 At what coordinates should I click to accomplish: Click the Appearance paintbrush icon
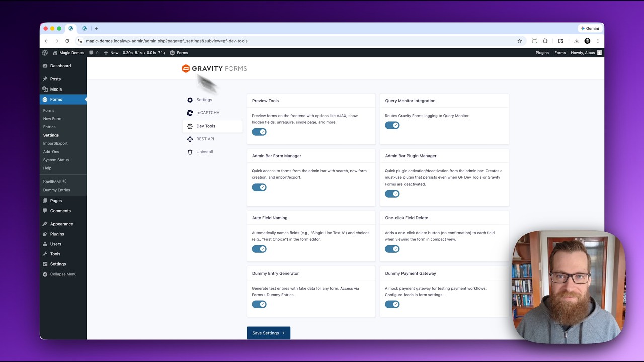pos(45,224)
